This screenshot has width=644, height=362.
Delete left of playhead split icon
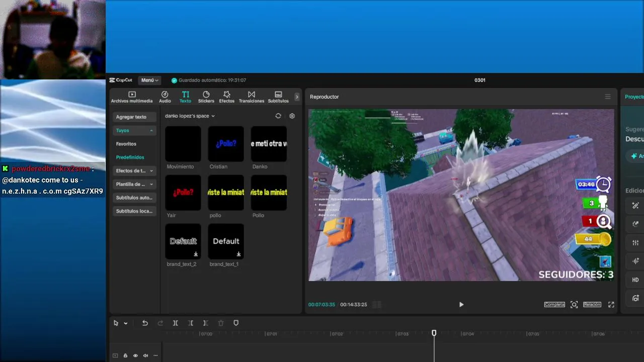(x=191, y=323)
